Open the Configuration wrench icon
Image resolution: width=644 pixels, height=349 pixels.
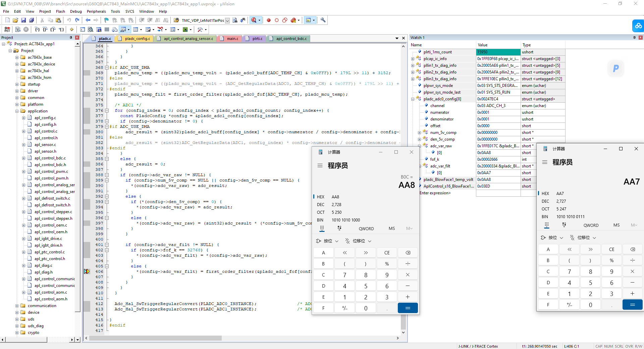point(323,20)
